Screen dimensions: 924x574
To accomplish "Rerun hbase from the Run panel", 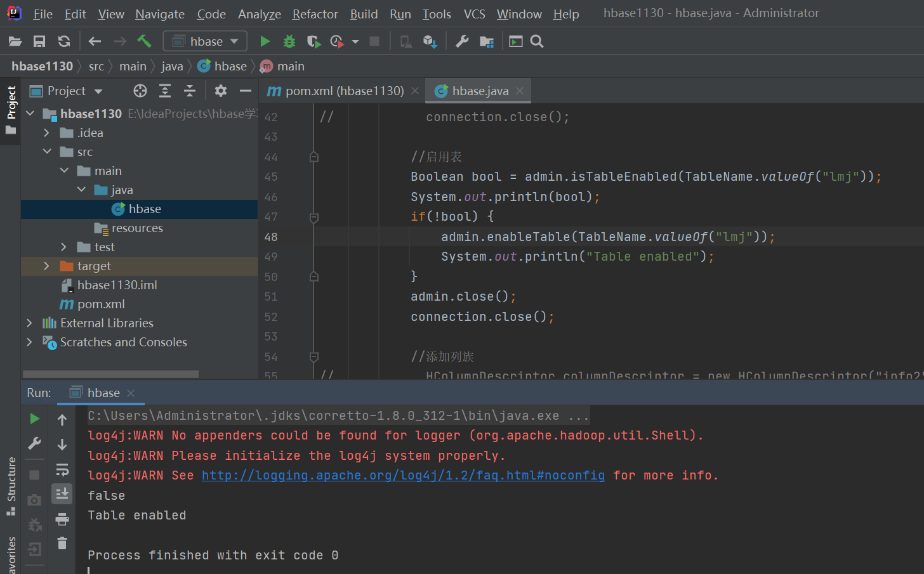I will (35, 419).
